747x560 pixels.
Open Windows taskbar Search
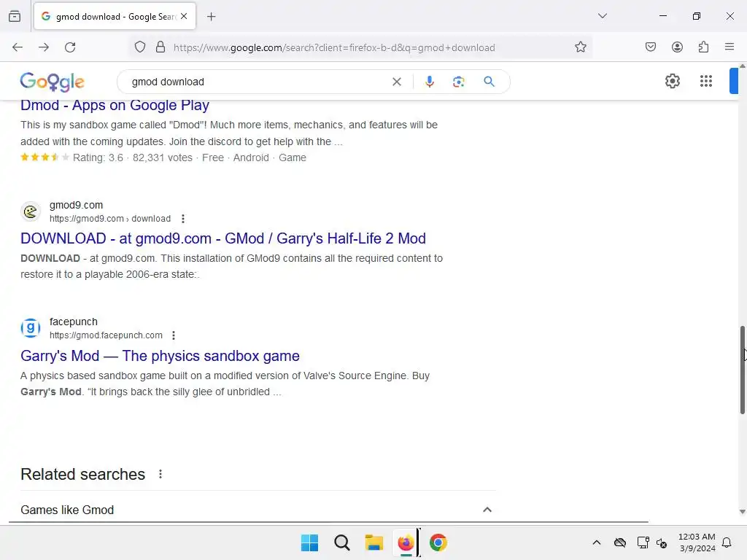(342, 542)
